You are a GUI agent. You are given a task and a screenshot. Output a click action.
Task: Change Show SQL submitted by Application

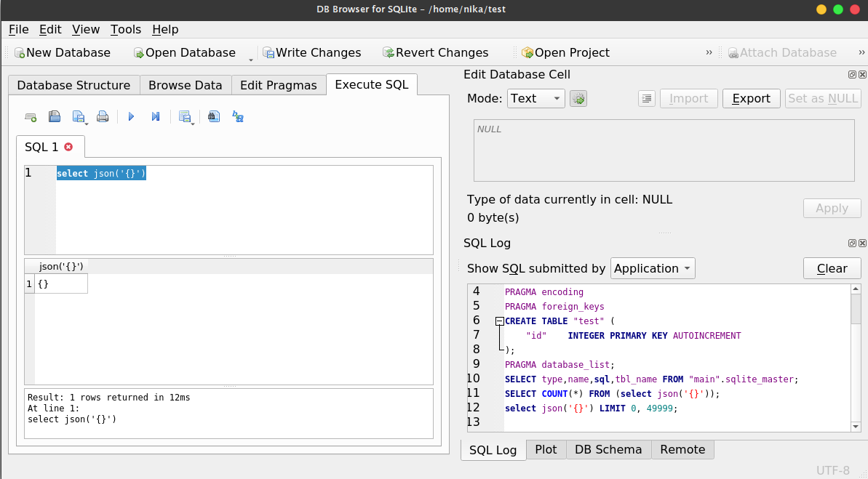pyautogui.click(x=653, y=268)
